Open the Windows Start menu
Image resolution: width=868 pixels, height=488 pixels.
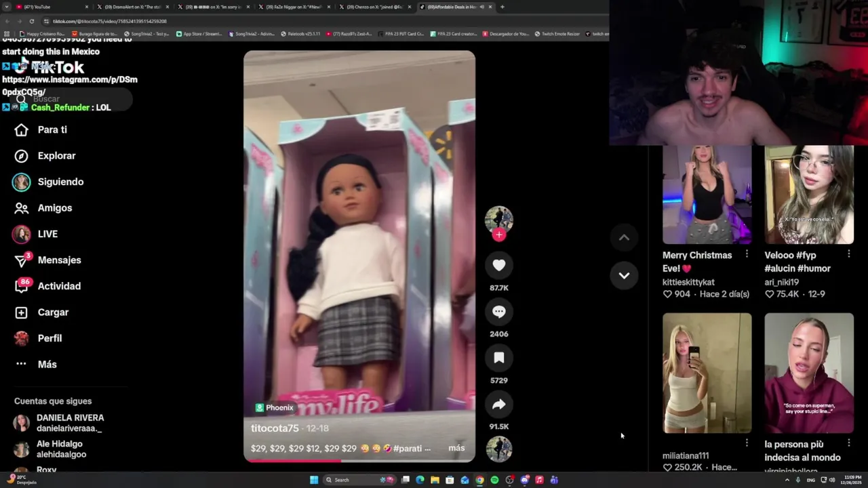coord(314,480)
